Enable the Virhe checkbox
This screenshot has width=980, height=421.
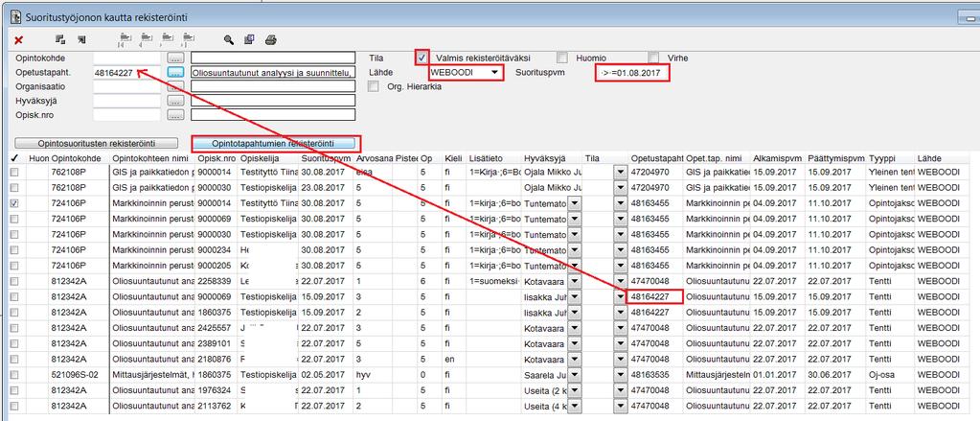pyautogui.click(x=653, y=58)
